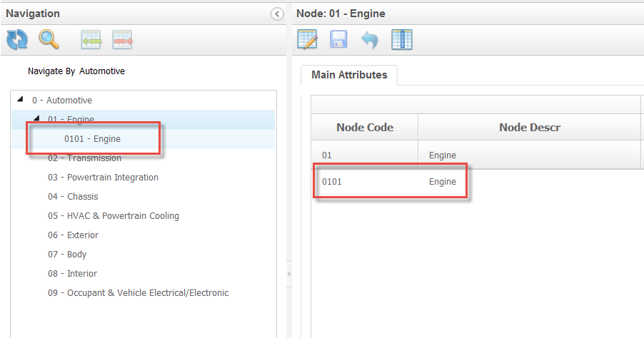Select 02 - Transmission tree item

tap(84, 158)
